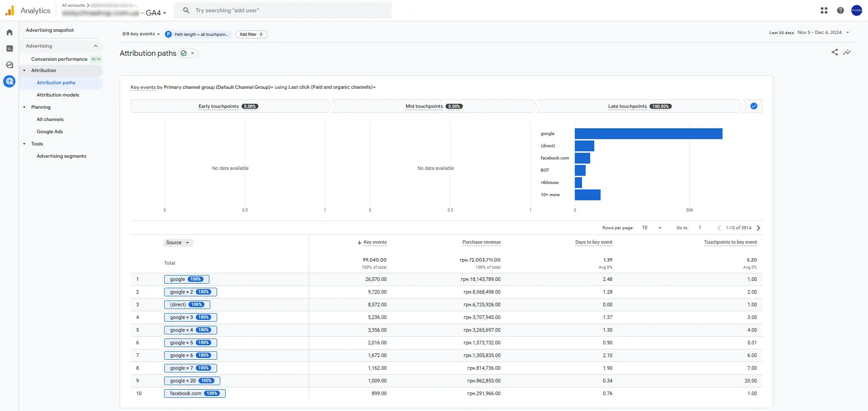Viewport: 868px width, 411px height.
Task: Open the Google apps grid icon
Action: [x=824, y=10]
